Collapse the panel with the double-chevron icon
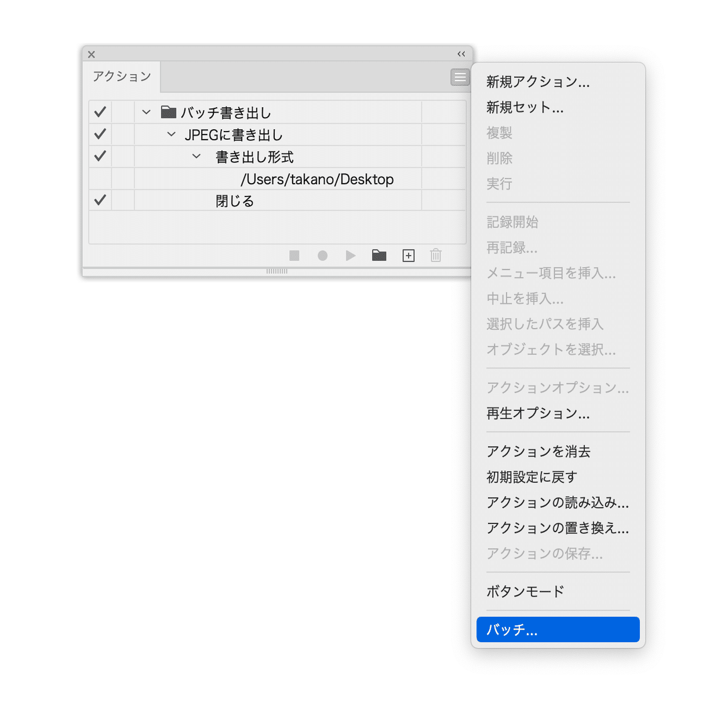The image size is (728, 728). [x=461, y=54]
